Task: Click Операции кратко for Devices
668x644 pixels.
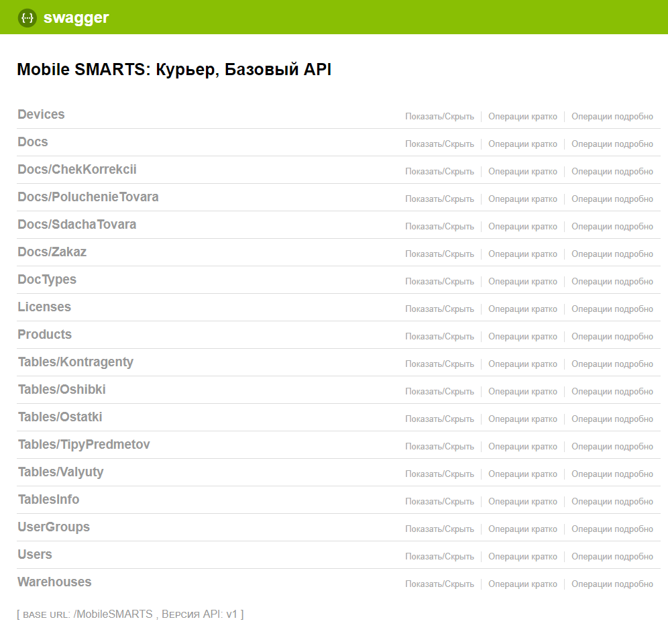Action: pyautogui.click(x=522, y=116)
